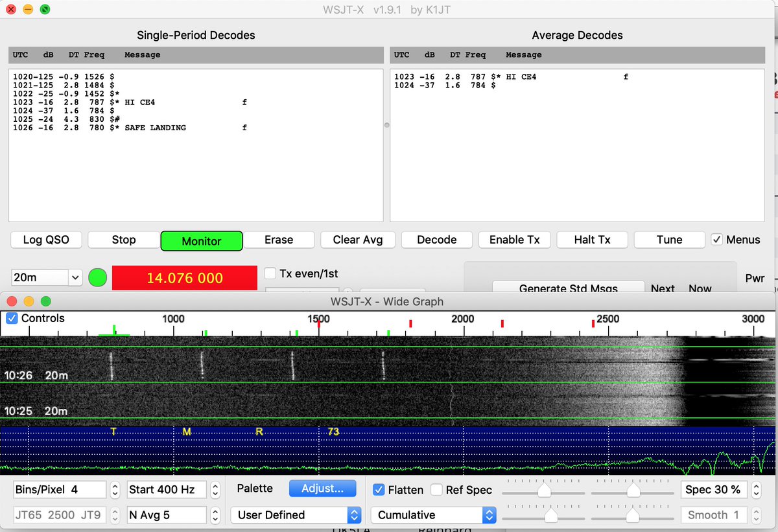Click the lower-left slider handle beside Cumulative
This screenshot has height=532, width=778.
click(x=551, y=516)
